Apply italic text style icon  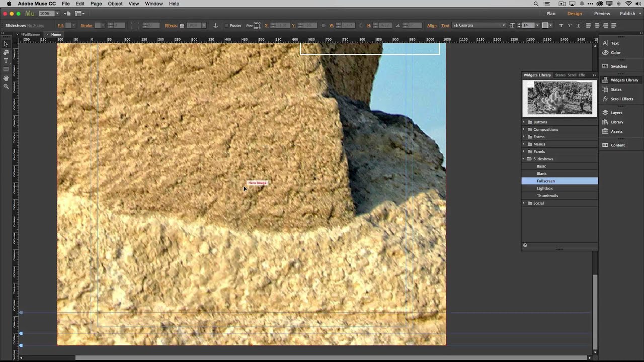[x=570, y=25]
